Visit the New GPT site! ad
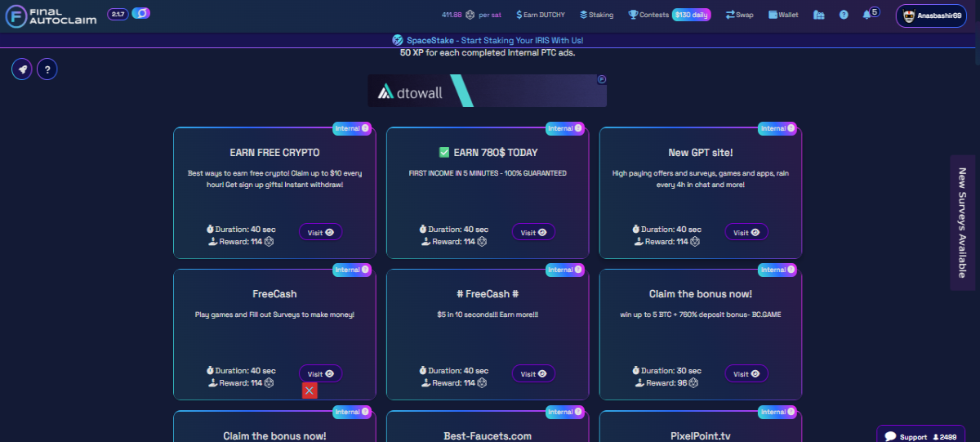 click(746, 232)
